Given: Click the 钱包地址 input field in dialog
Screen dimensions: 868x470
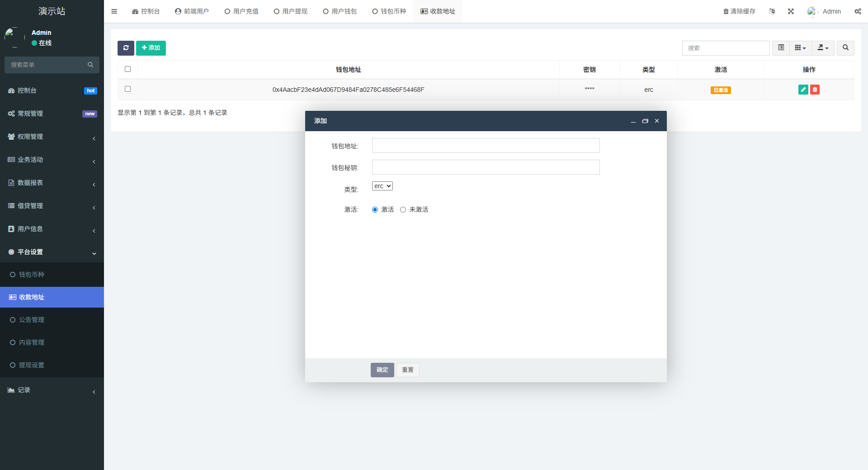Looking at the screenshot, I should (x=485, y=145).
